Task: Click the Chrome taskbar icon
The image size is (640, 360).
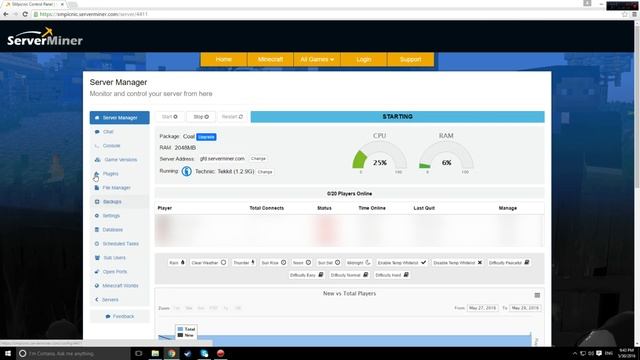Action: point(171,353)
